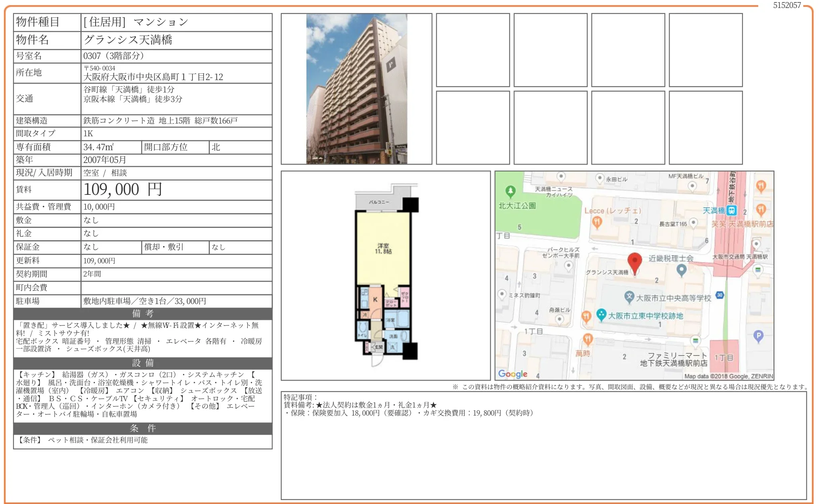Click the 条件 section header

pos(143,428)
